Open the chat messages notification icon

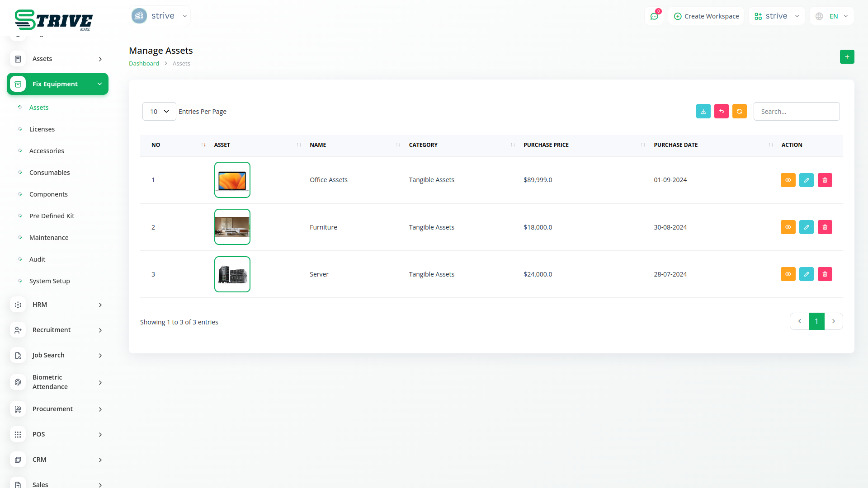(x=654, y=16)
